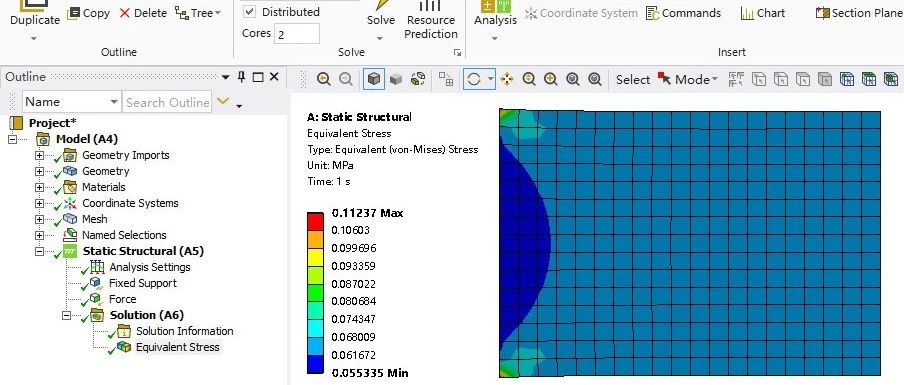
Task: Select Geometry Imports in the tree
Action: click(x=126, y=155)
